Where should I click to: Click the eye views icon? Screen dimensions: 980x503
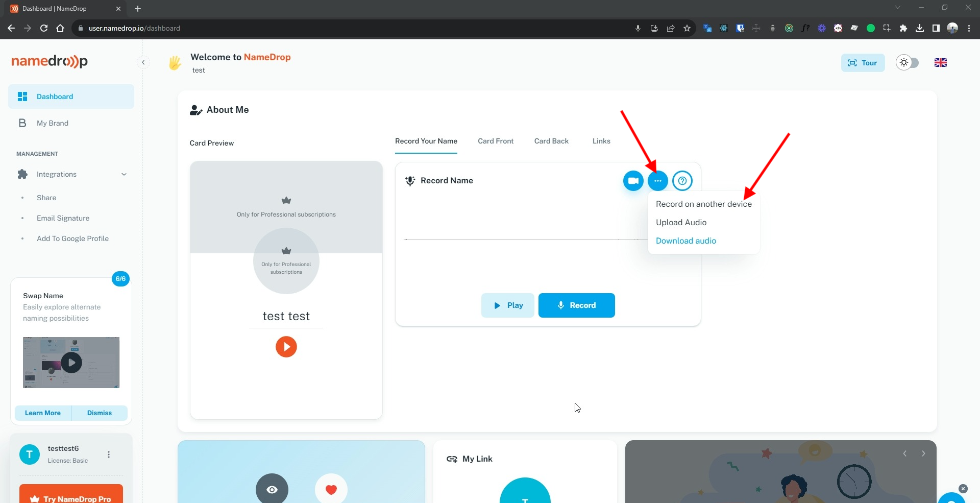(x=272, y=489)
